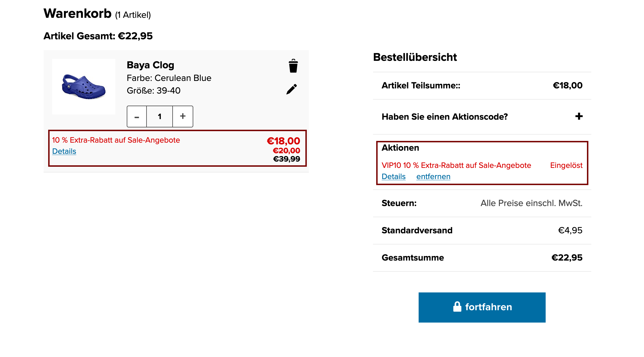
Task: Click the Eingelöst status label
Action: click(x=566, y=165)
